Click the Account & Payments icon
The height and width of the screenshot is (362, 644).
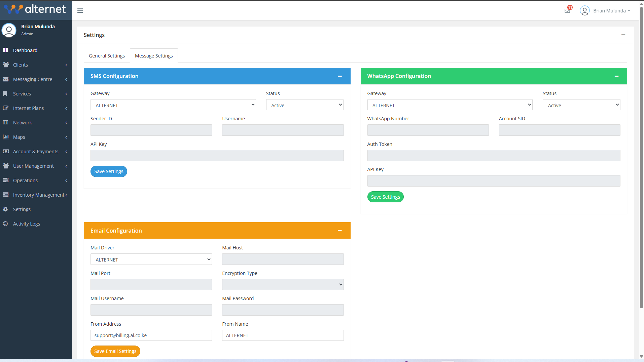pos(6,151)
